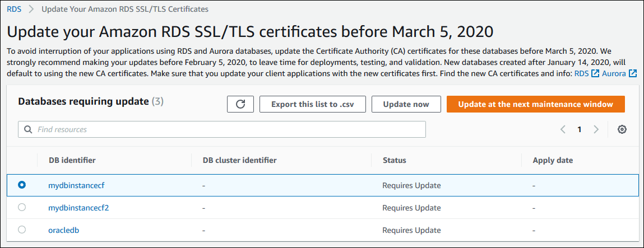Click the refresh icon button
Viewport: 644px width, 248px height.
(240, 104)
